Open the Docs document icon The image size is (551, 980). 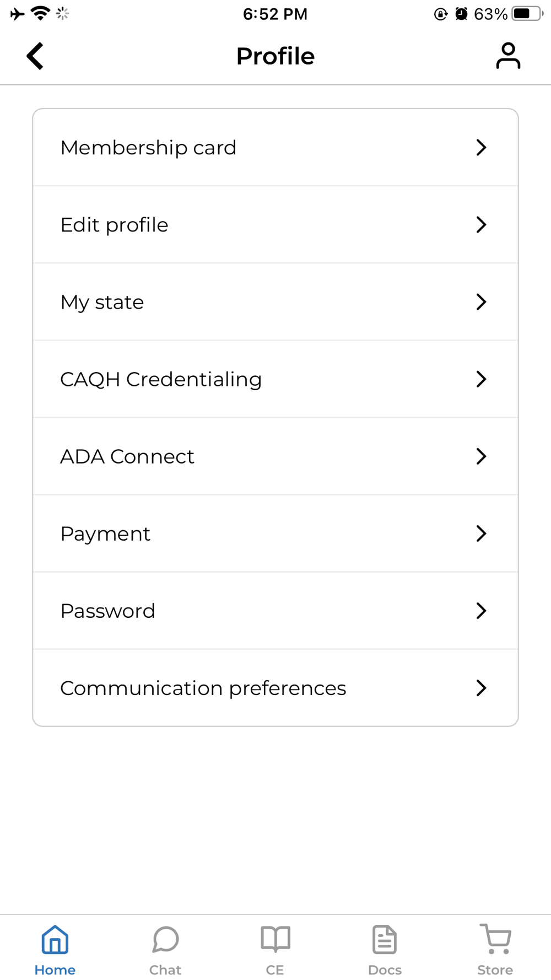tap(385, 940)
